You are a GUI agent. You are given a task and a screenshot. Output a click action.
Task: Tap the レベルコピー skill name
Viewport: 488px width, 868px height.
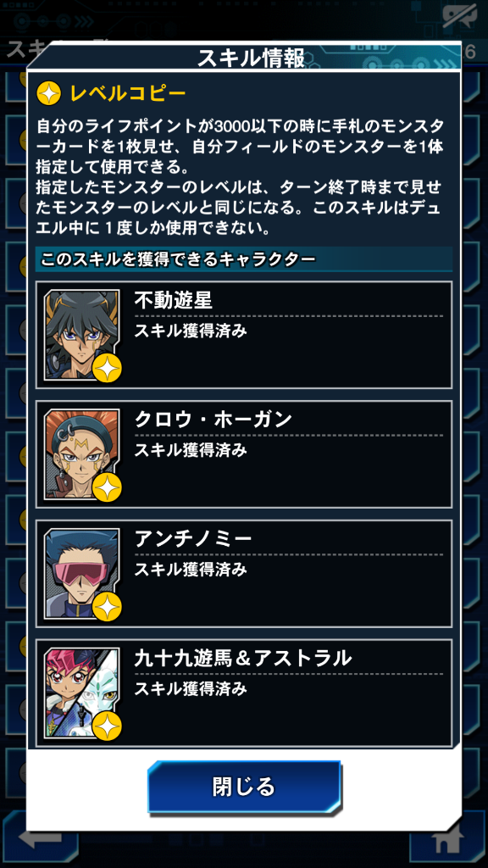(x=128, y=94)
